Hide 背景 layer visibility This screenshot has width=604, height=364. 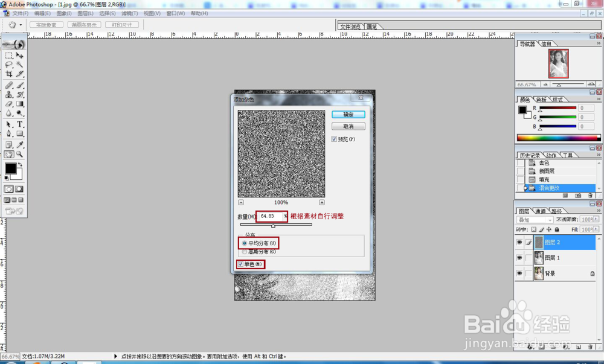[519, 273]
